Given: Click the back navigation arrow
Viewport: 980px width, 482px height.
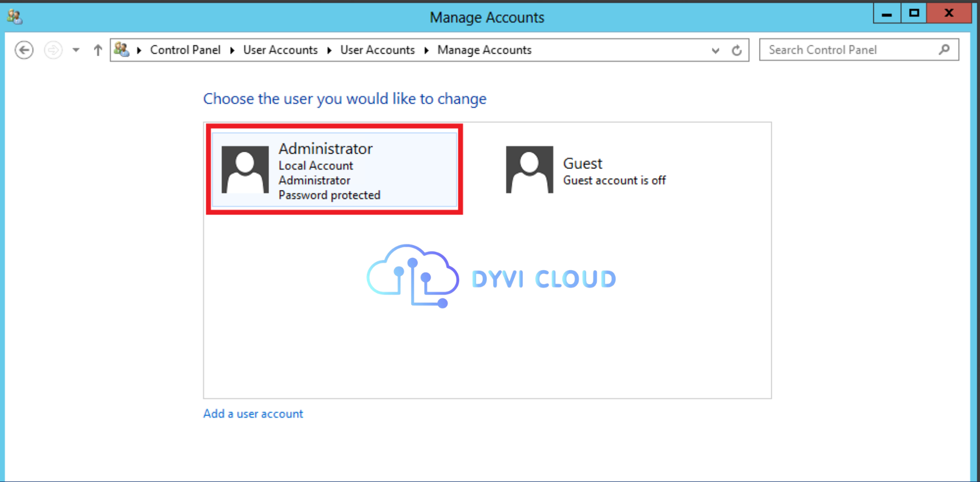Looking at the screenshot, I should [24, 50].
